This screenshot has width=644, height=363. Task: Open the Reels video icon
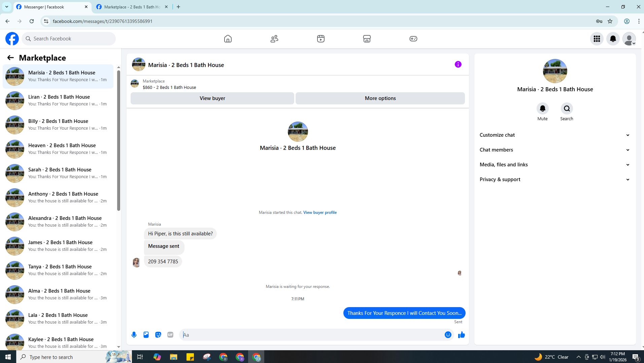click(321, 39)
